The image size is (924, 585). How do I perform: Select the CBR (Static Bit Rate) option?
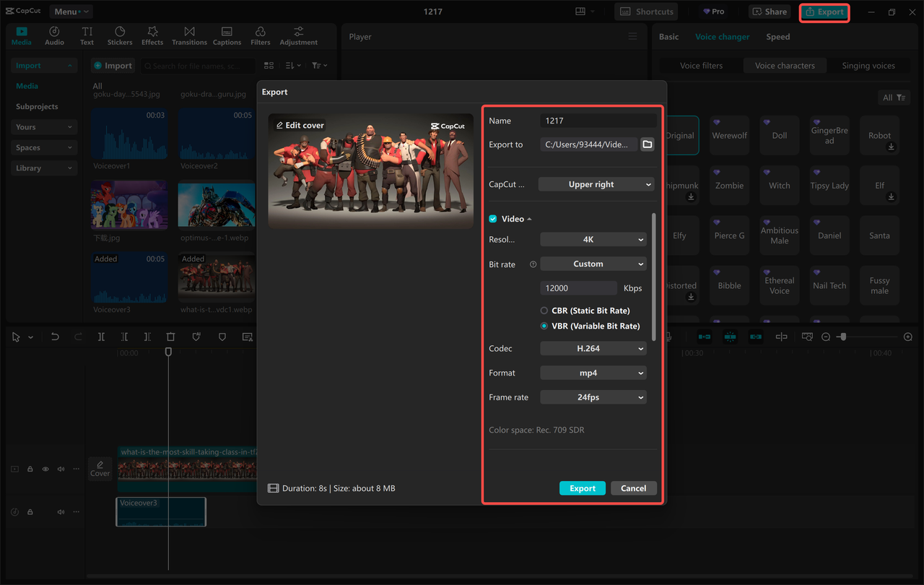click(543, 310)
